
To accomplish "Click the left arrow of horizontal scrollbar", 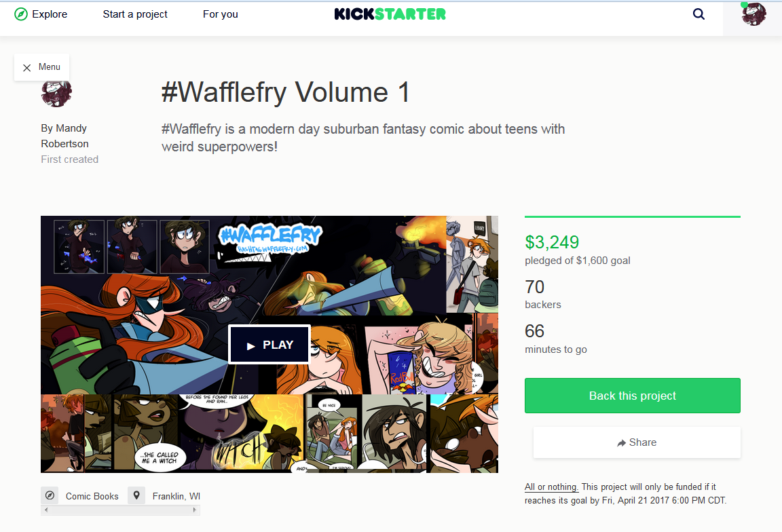I will [x=46, y=510].
